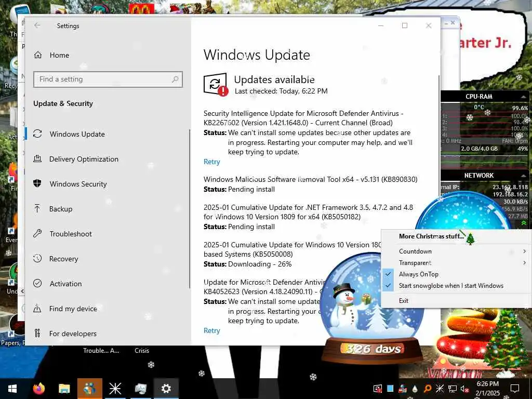
Task: Click the muted volume tray icon
Action: point(464,389)
